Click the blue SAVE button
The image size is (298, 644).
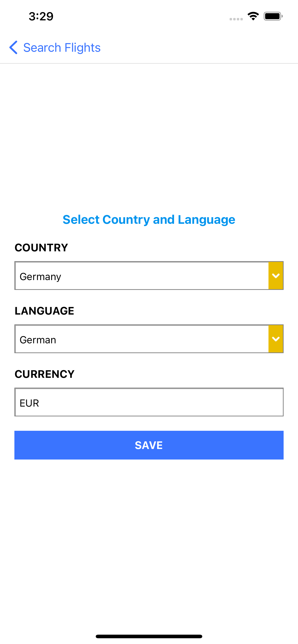(x=149, y=445)
